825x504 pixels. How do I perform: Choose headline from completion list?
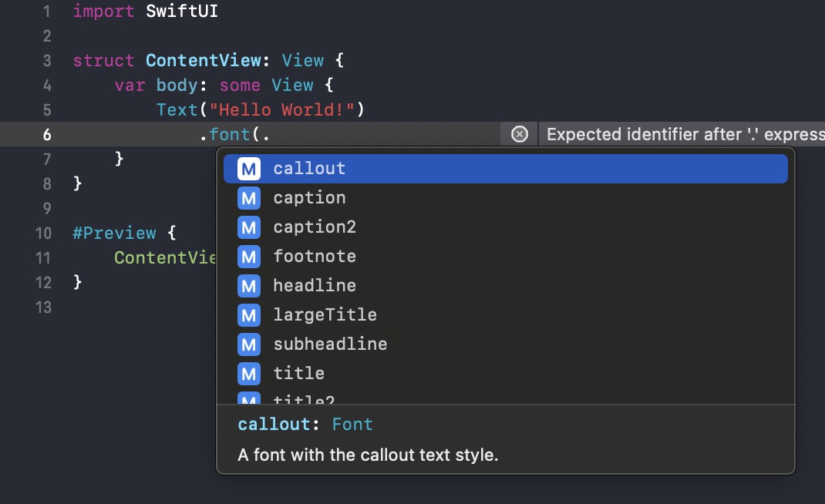(506, 286)
